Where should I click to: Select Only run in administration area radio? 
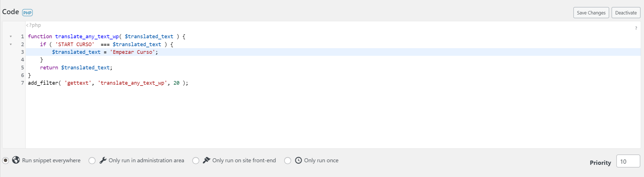92,161
